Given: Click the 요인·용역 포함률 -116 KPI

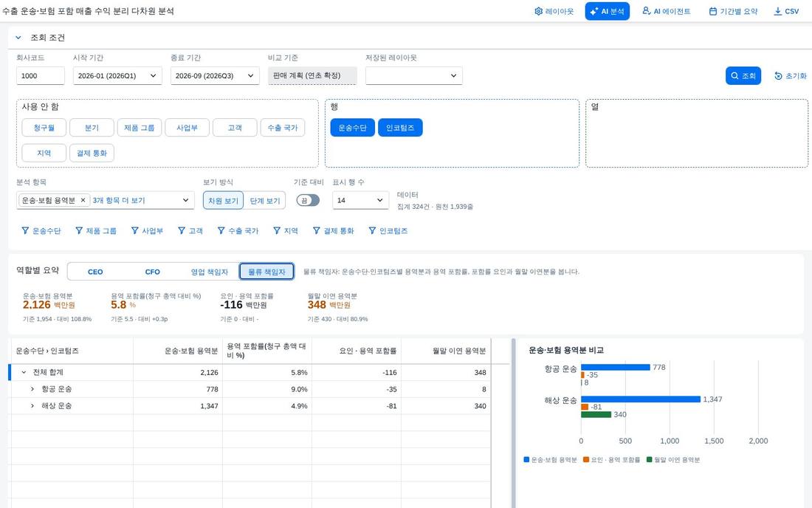Looking at the screenshot, I should (x=247, y=307).
